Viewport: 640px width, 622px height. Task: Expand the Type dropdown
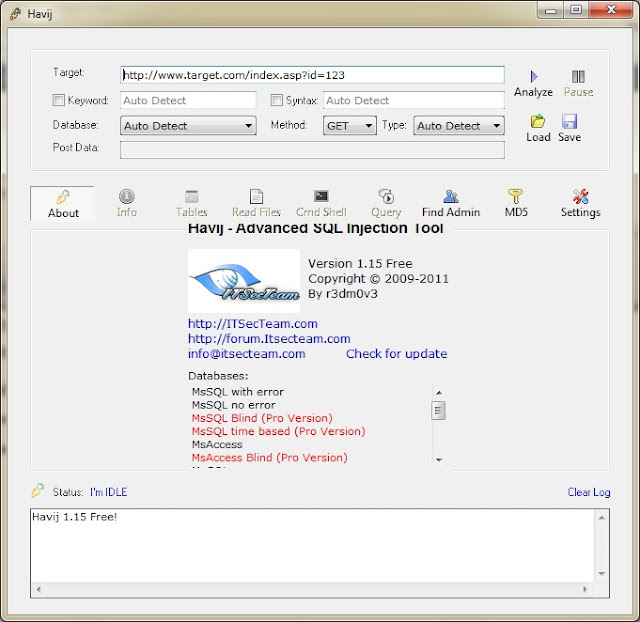[459, 125]
